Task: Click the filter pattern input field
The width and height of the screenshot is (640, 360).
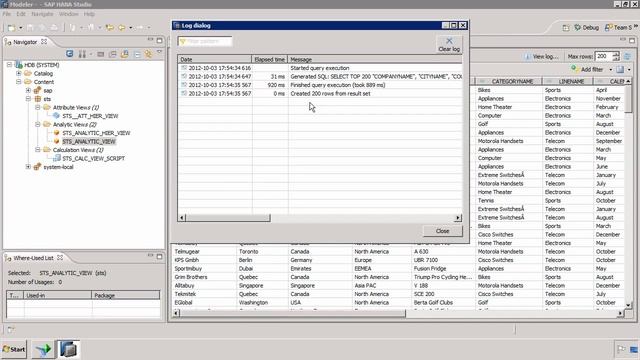Action: coord(205,41)
